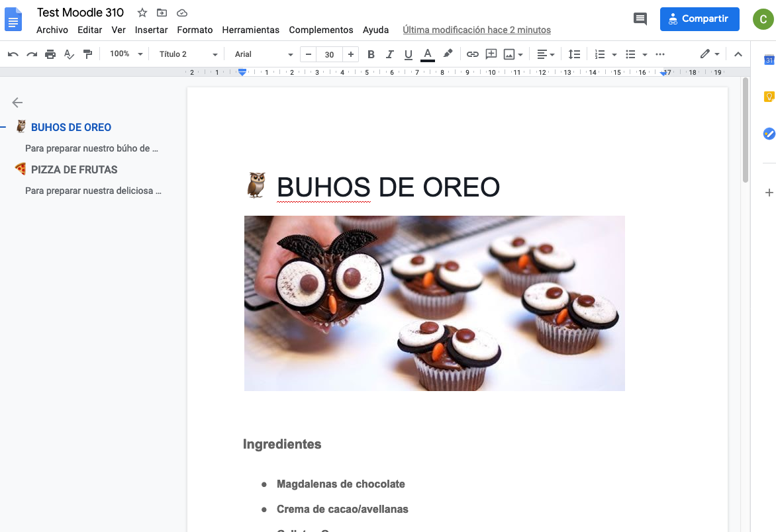This screenshot has height=532, width=776.
Task: Open the text alignment dropdown
Action: pyautogui.click(x=546, y=54)
